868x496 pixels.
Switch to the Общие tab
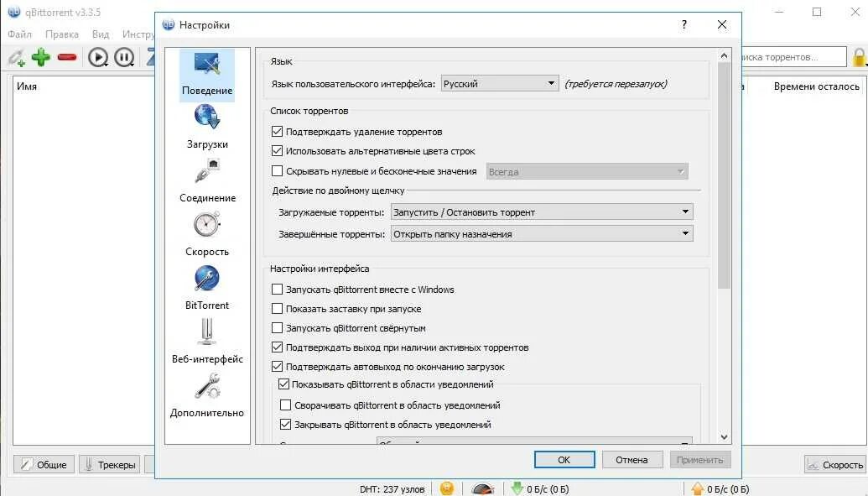click(44, 464)
